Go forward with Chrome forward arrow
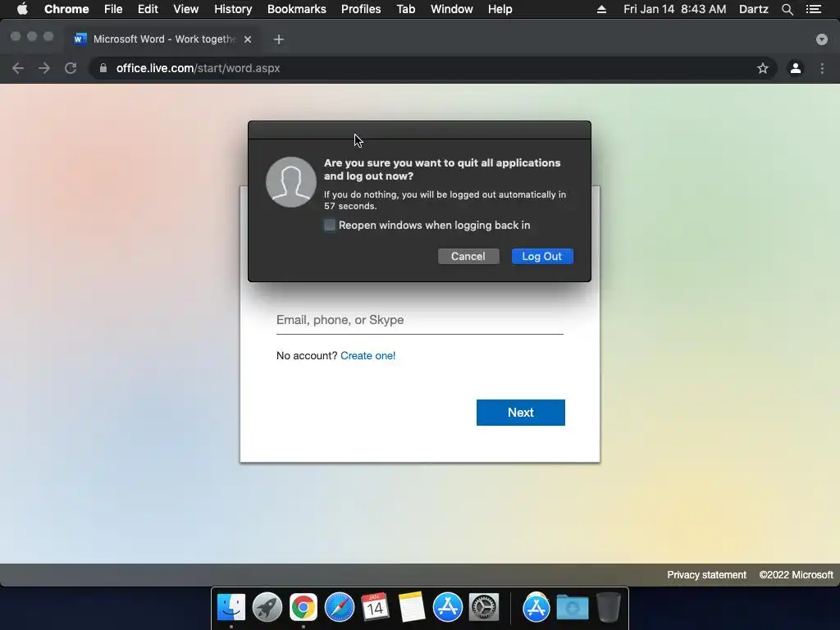Screen dimensions: 840x630 (44, 68)
